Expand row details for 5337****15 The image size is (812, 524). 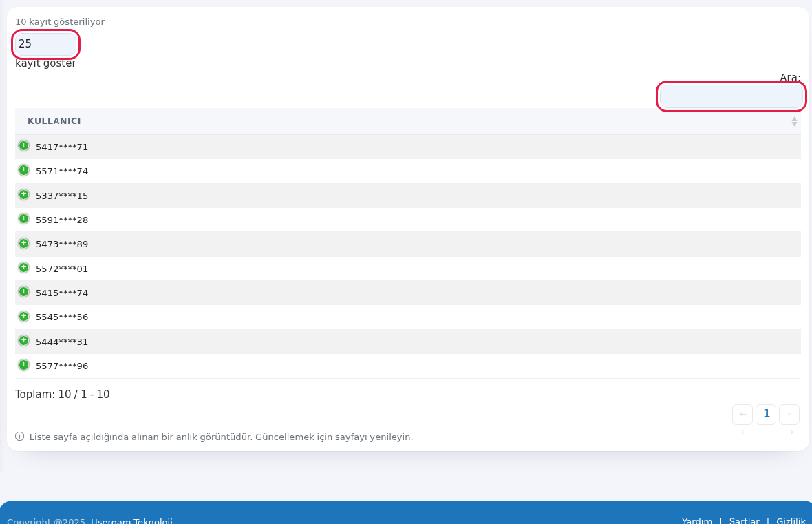24,194
